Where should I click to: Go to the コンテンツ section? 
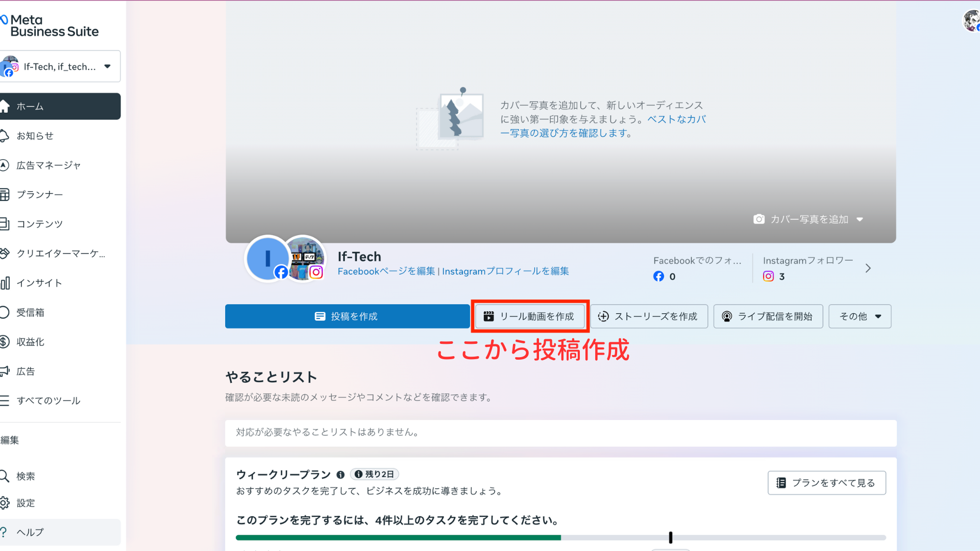(40, 223)
